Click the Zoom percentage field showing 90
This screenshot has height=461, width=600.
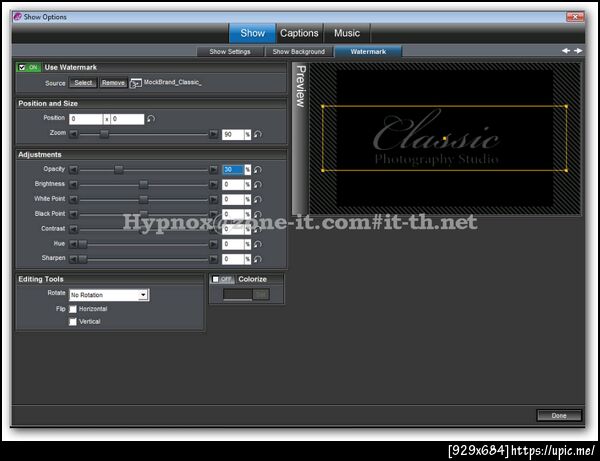[x=233, y=134]
